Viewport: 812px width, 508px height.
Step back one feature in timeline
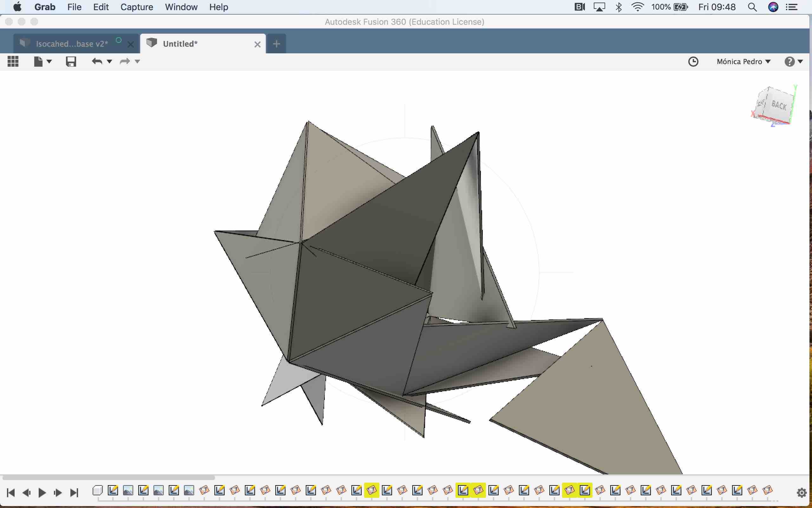click(x=27, y=492)
